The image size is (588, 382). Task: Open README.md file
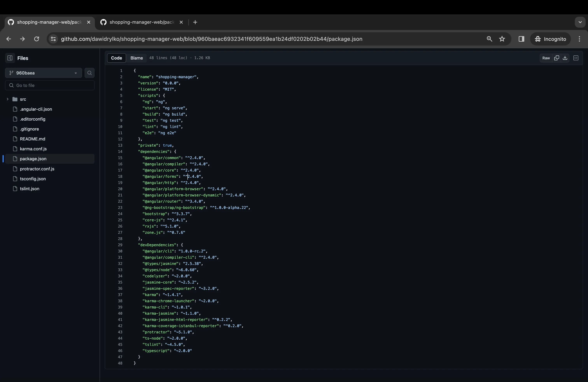(33, 139)
